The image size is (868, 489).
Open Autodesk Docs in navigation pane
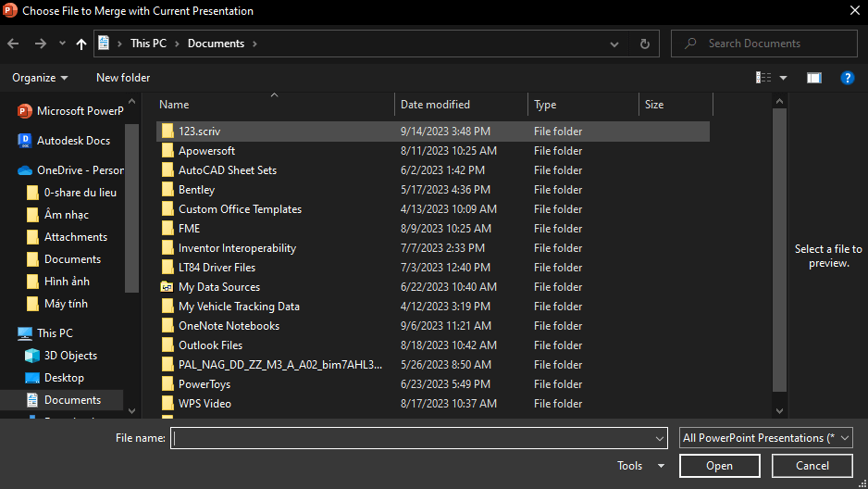click(x=72, y=141)
